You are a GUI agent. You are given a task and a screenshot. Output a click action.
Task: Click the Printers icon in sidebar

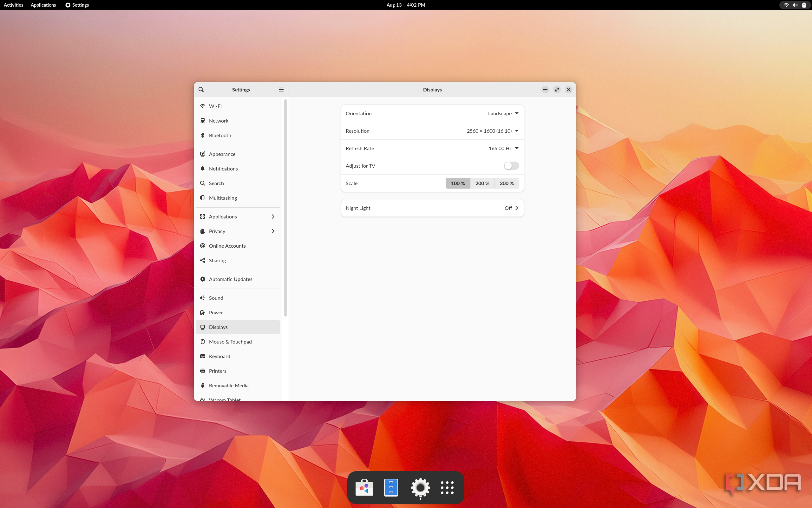(203, 371)
